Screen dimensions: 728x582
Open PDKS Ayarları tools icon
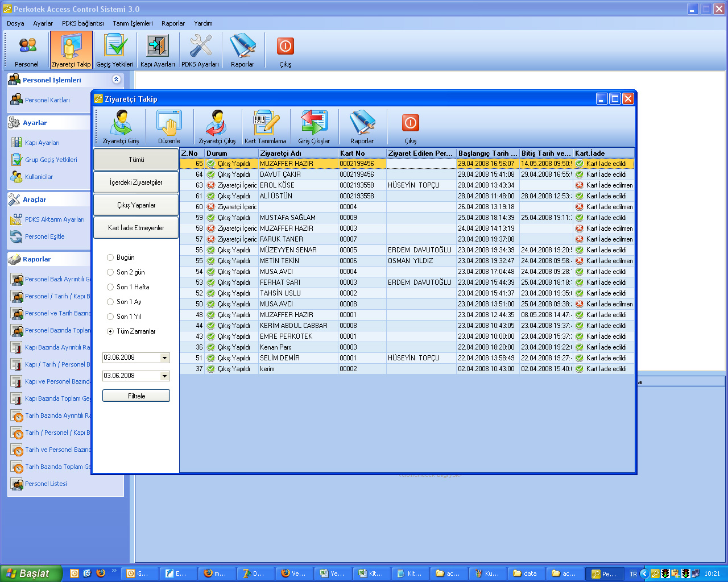coord(200,51)
